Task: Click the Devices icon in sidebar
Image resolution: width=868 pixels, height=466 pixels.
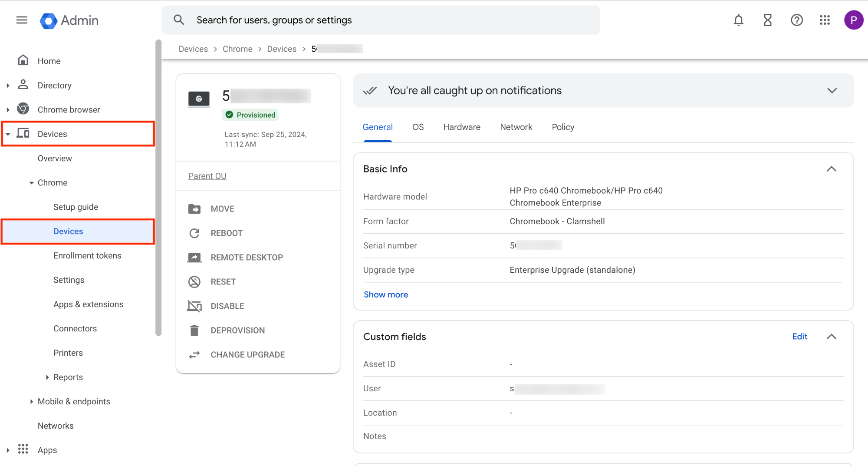Action: pos(23,133)
